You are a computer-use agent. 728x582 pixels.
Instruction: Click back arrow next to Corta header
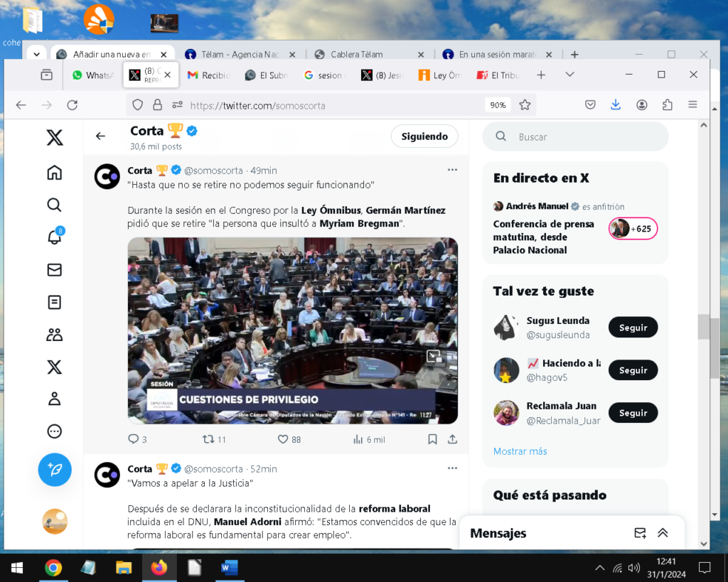click(100, 136)
